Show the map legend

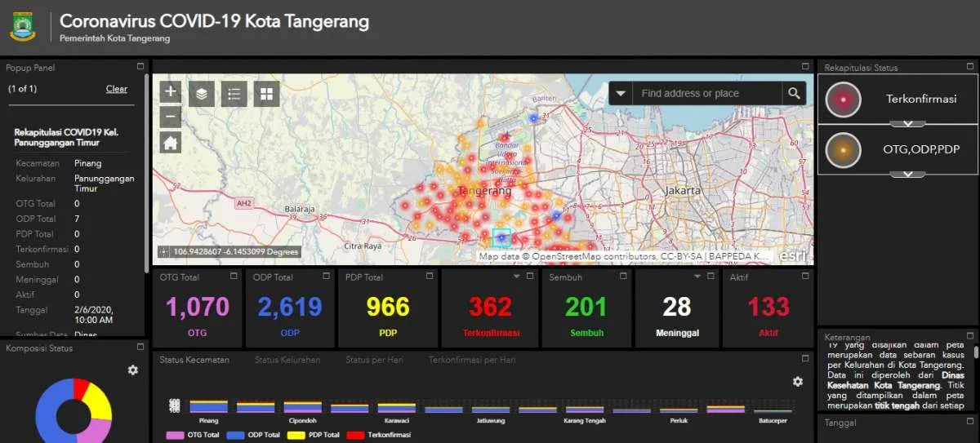(234, 94)
